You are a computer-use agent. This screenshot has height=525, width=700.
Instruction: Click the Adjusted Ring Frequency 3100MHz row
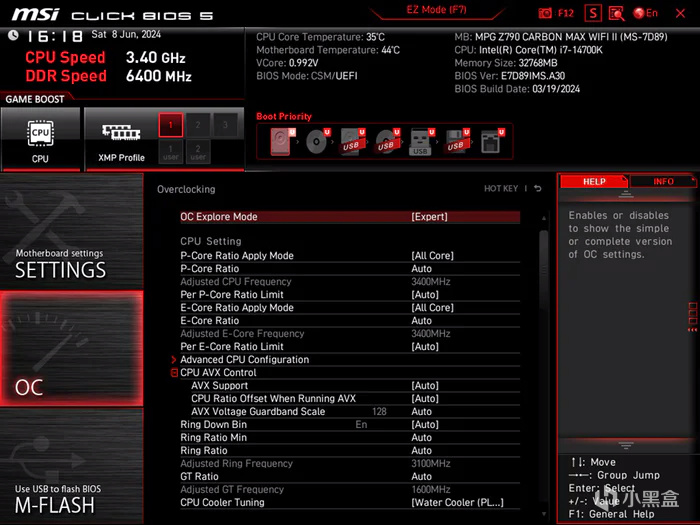pyautogui.click(x=350, y=463)
